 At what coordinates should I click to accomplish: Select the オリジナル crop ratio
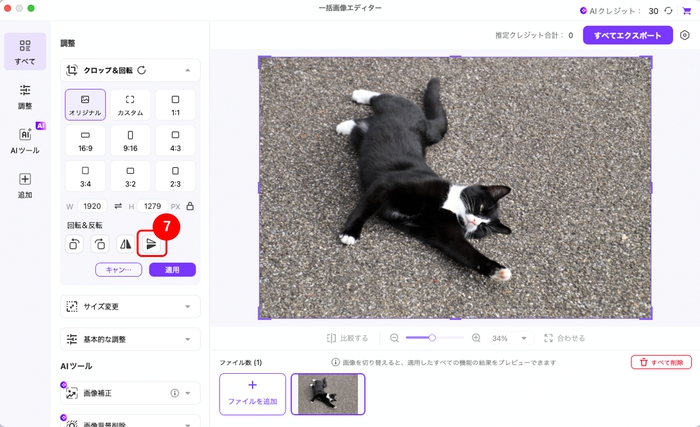point(85,105)
